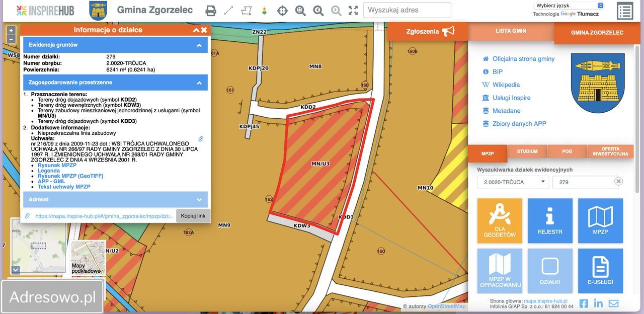Switch to the GMINA ZGORZELEC tab
The width and height of the screenshot is (644, 314).
click(597, 33)
